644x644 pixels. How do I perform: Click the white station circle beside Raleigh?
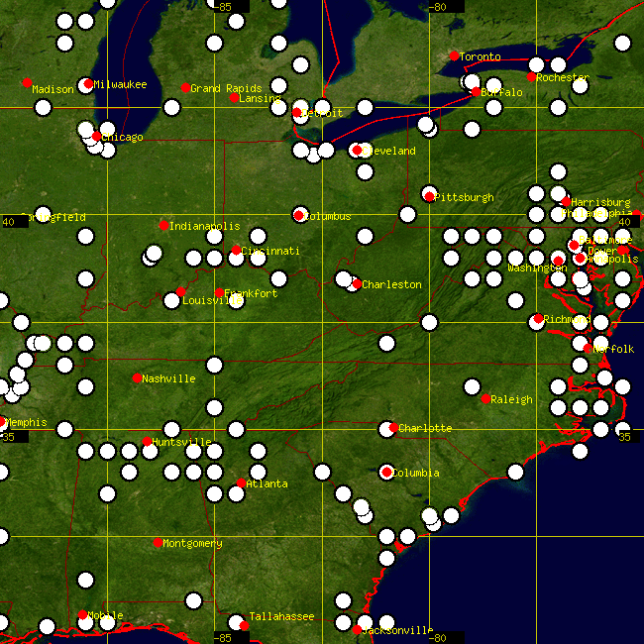[x=472, y=386]
